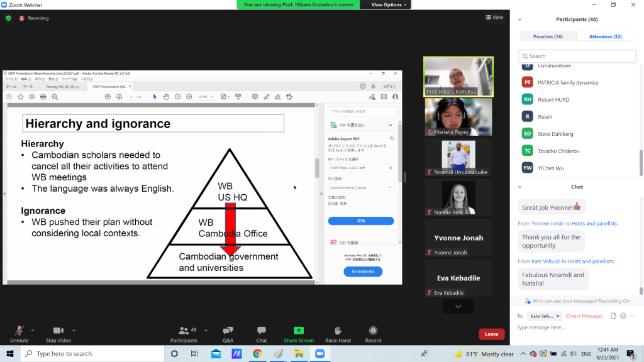This screenshot has width=644, height=362.
Task: Select Mariana Reyes video thumbnail
Action: pos(458,117)
